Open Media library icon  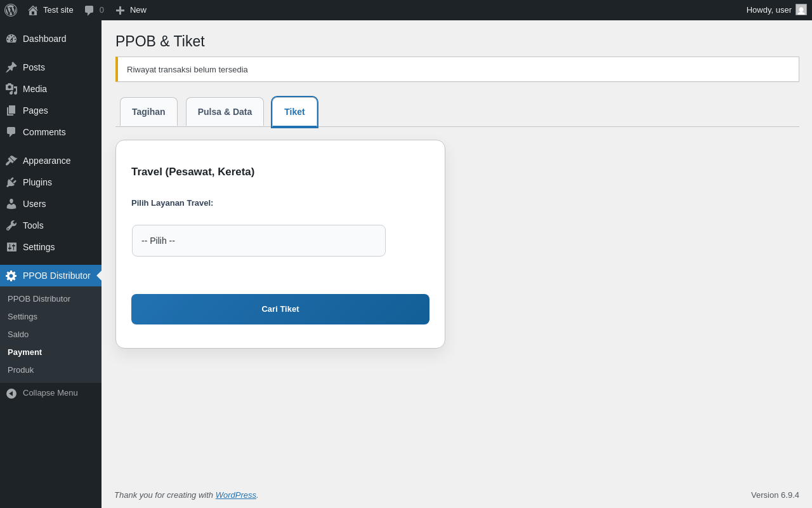point(11,89)
